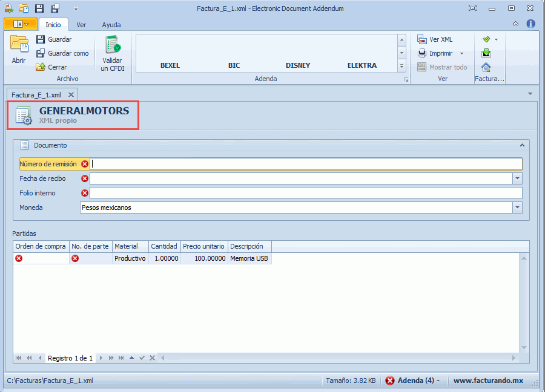Click the Folio interno input field

click(x=306, y=193)
